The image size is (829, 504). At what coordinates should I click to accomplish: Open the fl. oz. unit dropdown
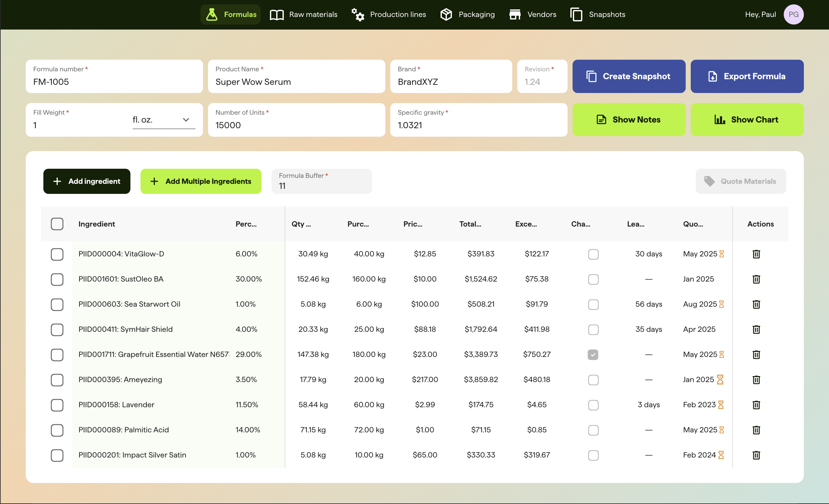coord(163,120)
